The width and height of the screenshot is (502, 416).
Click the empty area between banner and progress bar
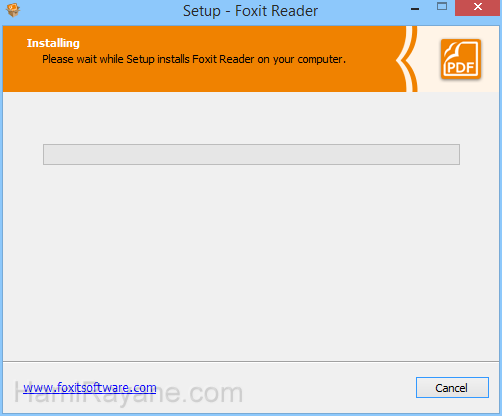251,118
